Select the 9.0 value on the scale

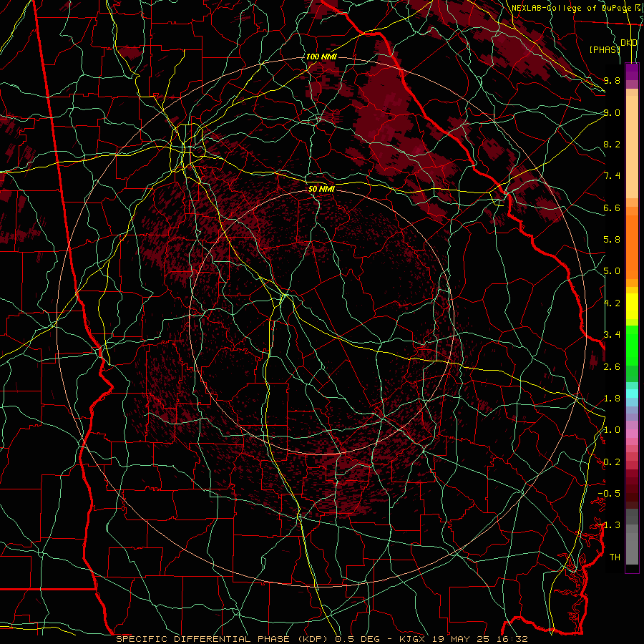click(612, 112)
